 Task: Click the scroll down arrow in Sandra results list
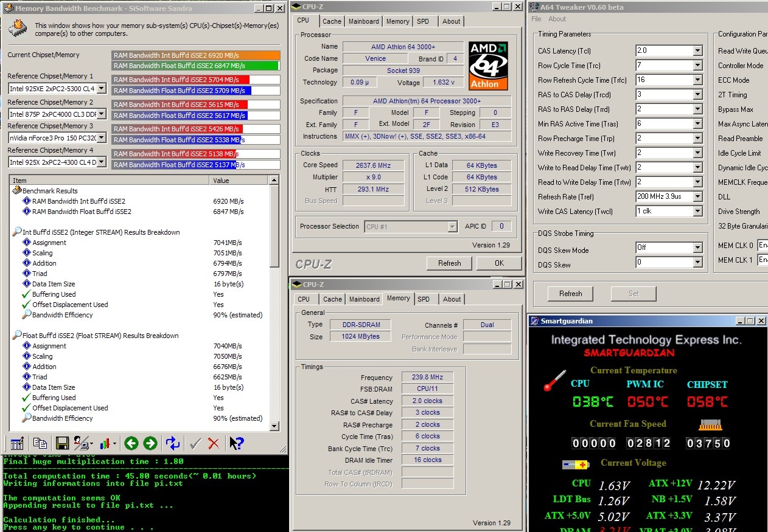tap(274, 426)
